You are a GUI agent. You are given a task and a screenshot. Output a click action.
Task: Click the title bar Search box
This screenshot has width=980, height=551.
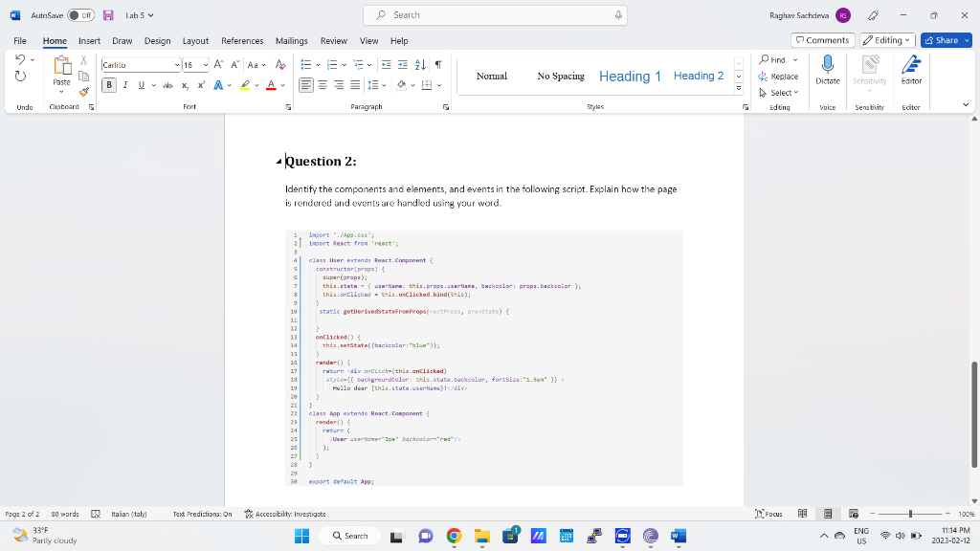point(495,15)
